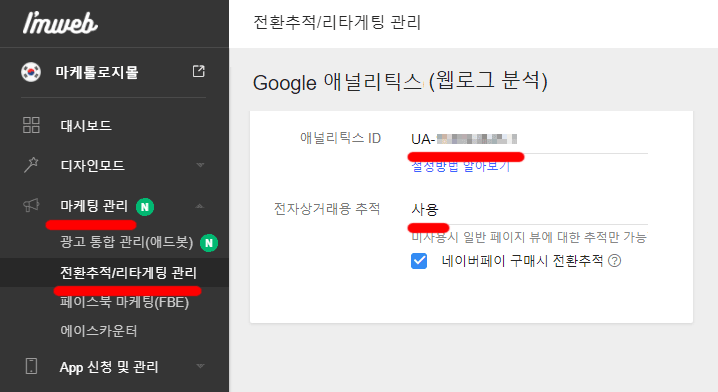Click the N badge next to 광고 통합 관리
Screen dimensions: 718x392
(209, 243)
